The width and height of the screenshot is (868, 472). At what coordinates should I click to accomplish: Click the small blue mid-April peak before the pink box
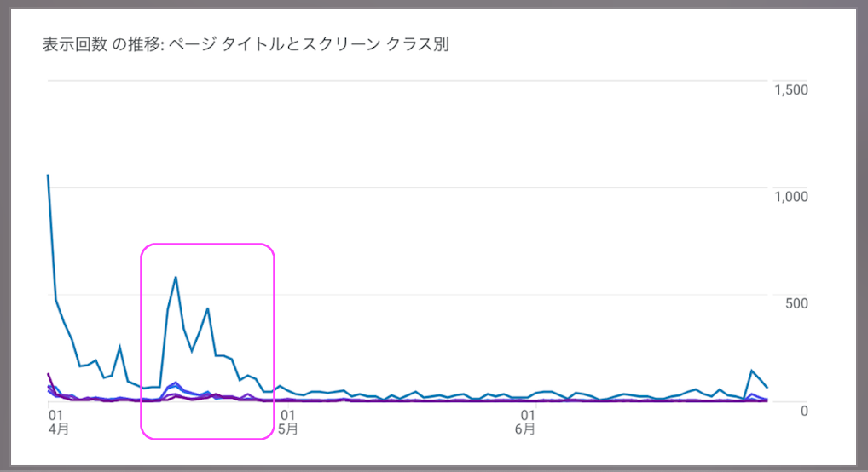tap(120, 347)
